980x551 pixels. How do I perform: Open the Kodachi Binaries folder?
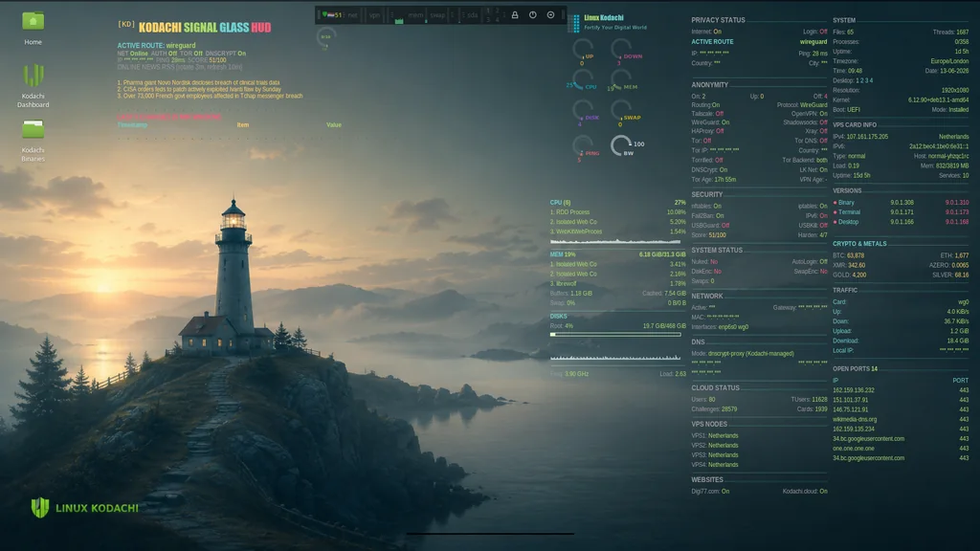(33, 142)
